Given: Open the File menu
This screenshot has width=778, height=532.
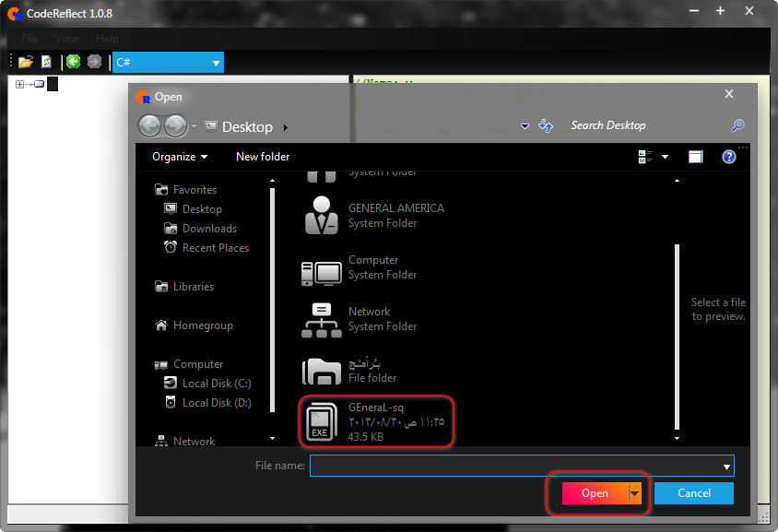Looking at the screenshot, I should coord(29,39).
